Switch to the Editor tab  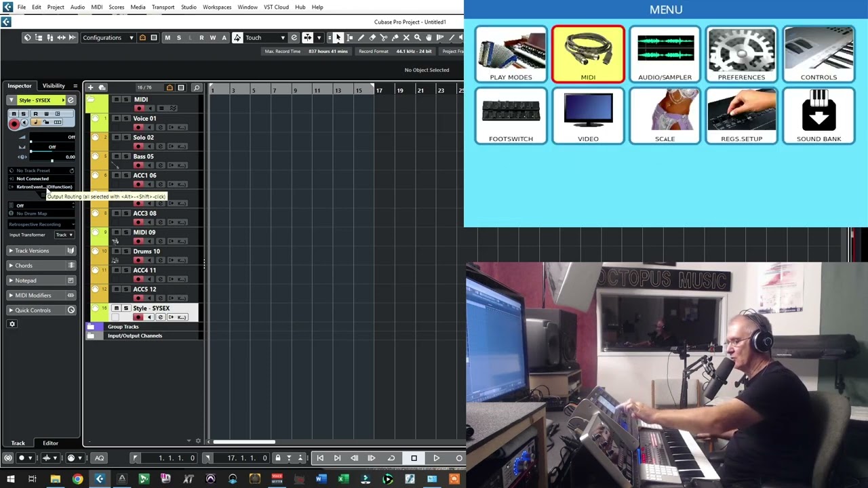click(x=50, y=443)
